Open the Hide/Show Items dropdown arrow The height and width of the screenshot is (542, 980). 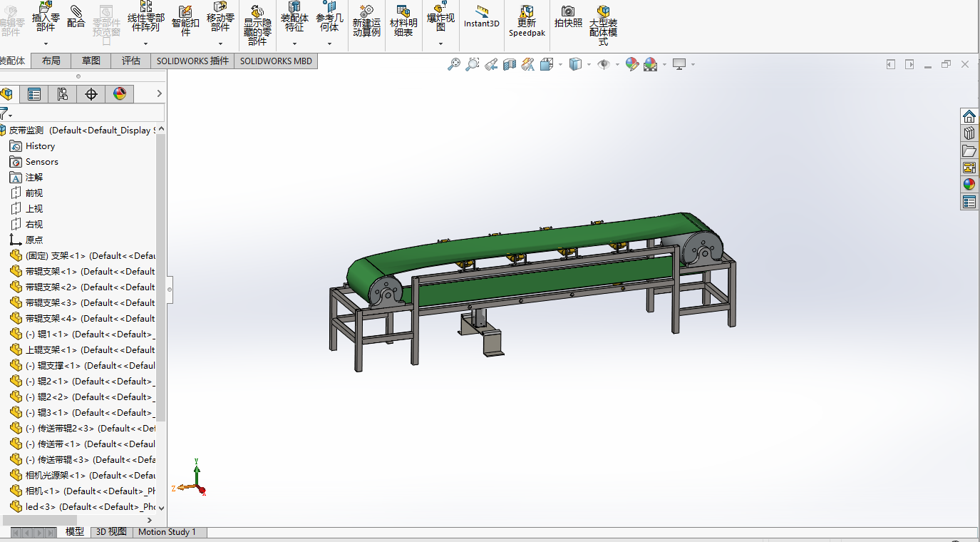617,64
